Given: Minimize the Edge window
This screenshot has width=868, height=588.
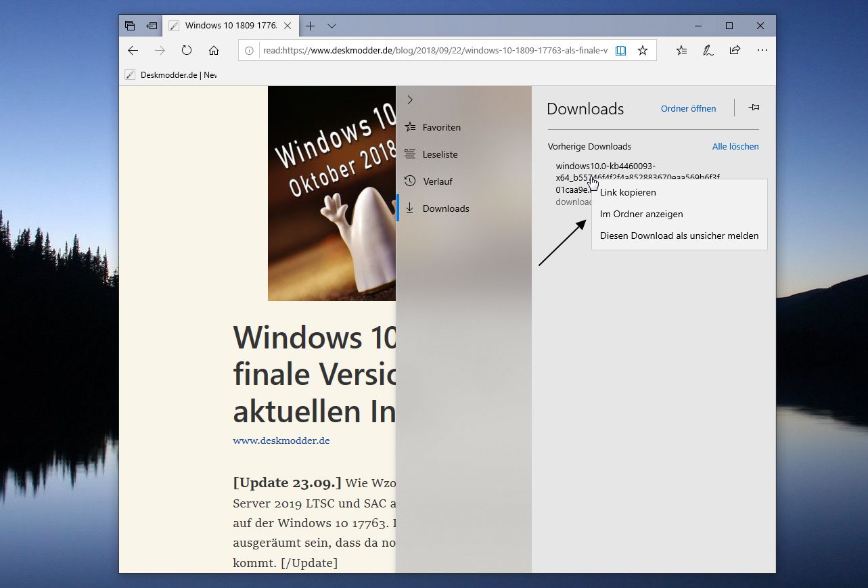Looking at the screenshot, I should (x=698, y=26).
